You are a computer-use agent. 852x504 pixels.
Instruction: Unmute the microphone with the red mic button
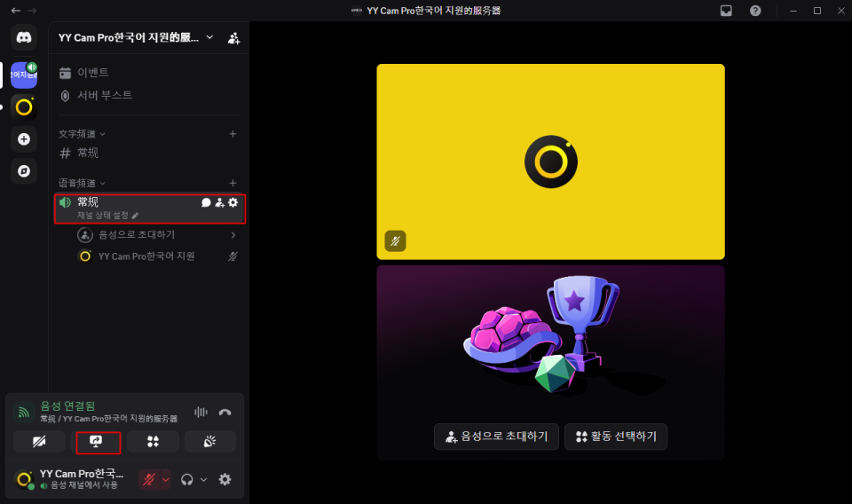click(148, 479)
